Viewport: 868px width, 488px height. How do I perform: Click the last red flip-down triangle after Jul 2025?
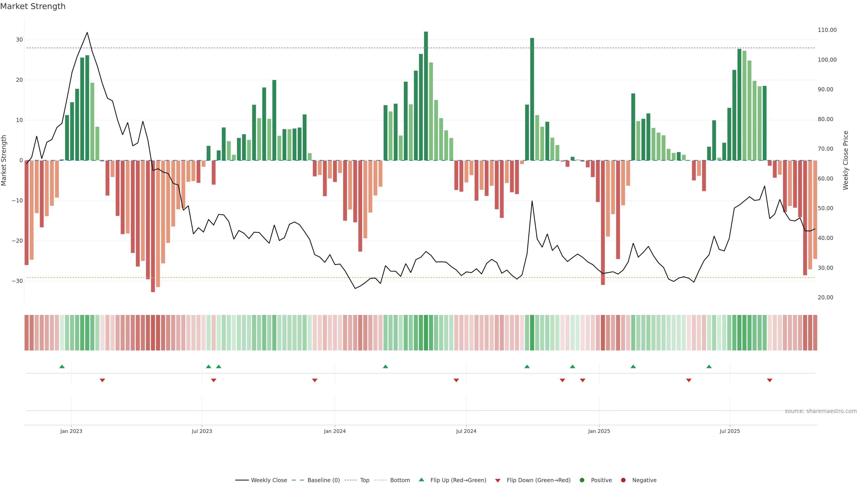click(770, 380)
